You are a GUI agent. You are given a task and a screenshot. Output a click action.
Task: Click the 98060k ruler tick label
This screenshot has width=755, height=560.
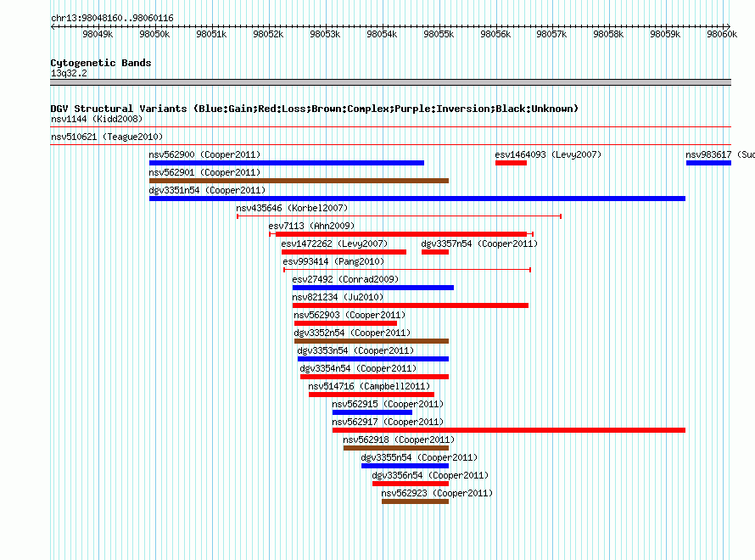(x=722, y=34)
